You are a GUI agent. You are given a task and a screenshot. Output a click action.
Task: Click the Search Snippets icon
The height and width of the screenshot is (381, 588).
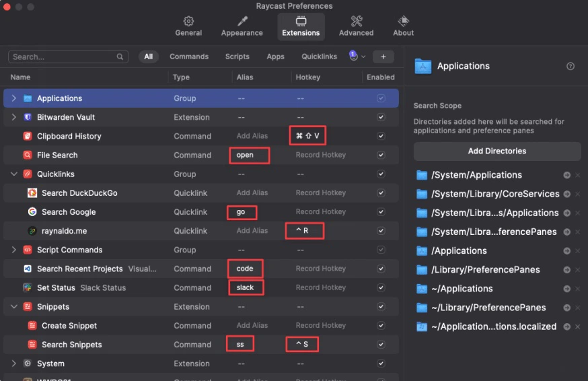pyautogui.click(x=32, y=345)
